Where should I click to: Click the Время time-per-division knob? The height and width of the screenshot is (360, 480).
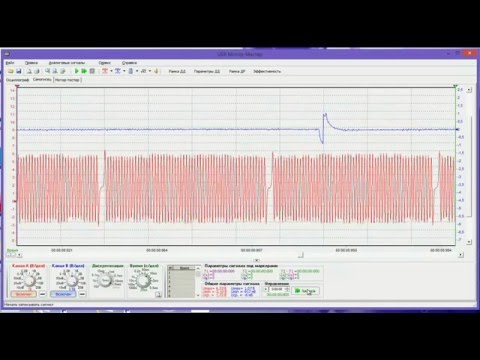pos(144,281)
